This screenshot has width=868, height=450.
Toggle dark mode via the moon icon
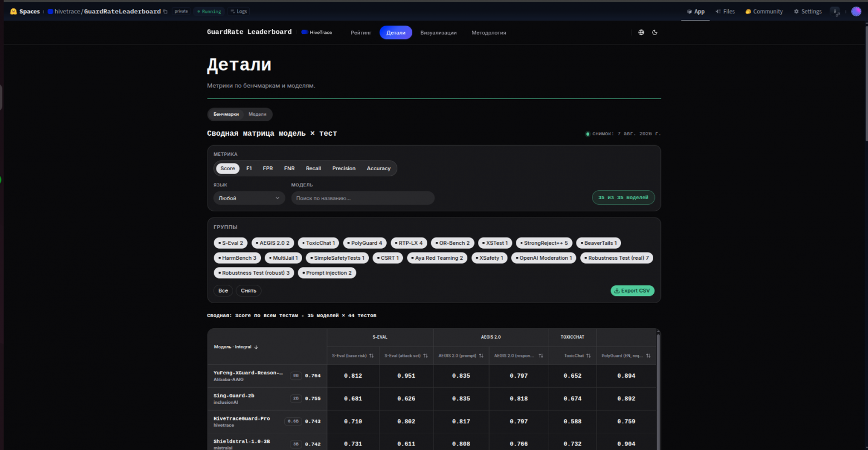pyautogui.click(x=655, y=32)
